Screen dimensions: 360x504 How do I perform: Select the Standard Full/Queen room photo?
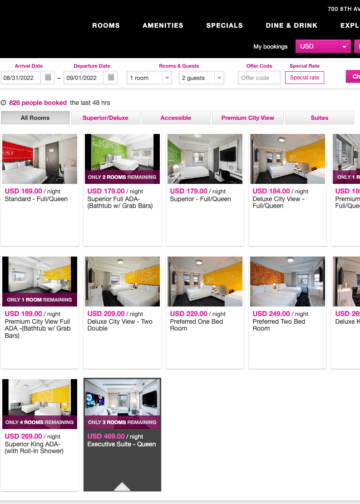39,159
